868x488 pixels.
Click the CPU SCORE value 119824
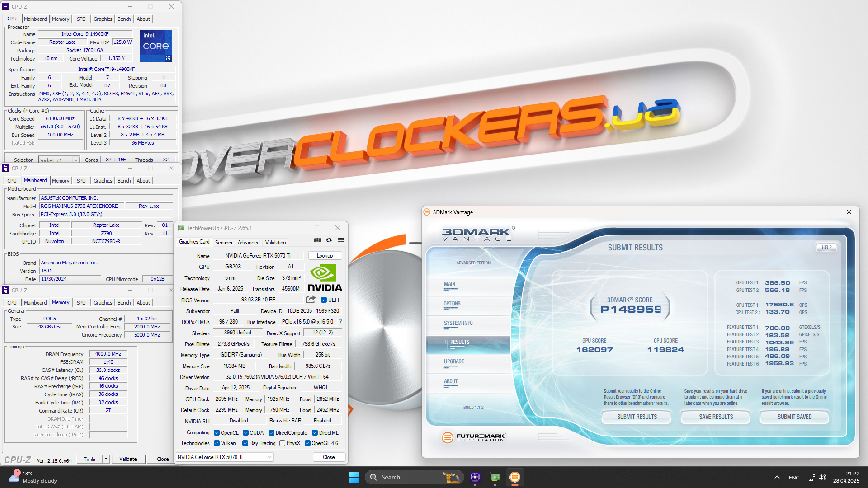tap(665, 350)
